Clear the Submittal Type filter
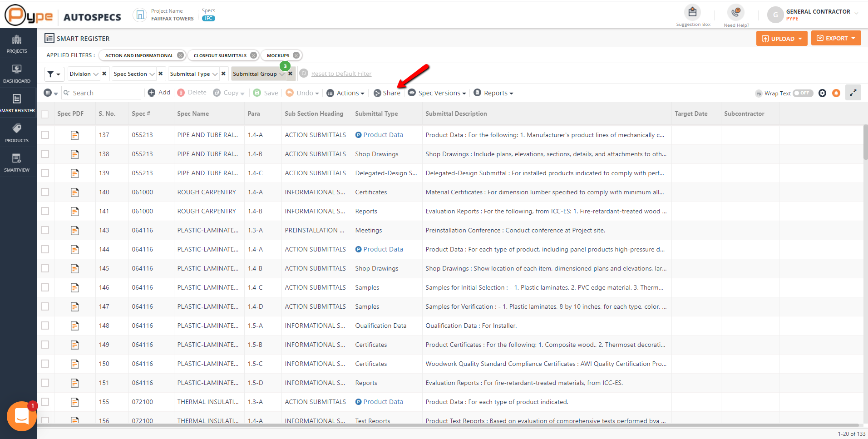Image resolution: width=868 pixels, height=439 pixels. coord(223,74)
